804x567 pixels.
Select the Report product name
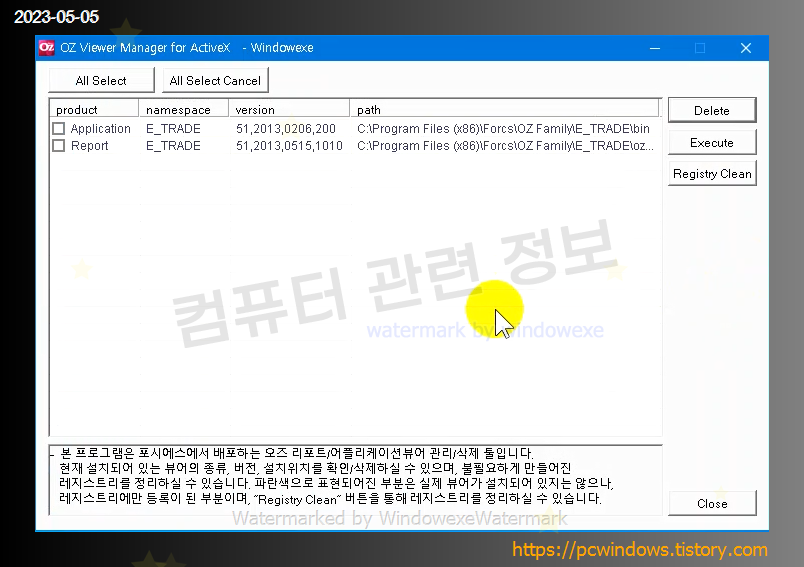pos(90,146)
